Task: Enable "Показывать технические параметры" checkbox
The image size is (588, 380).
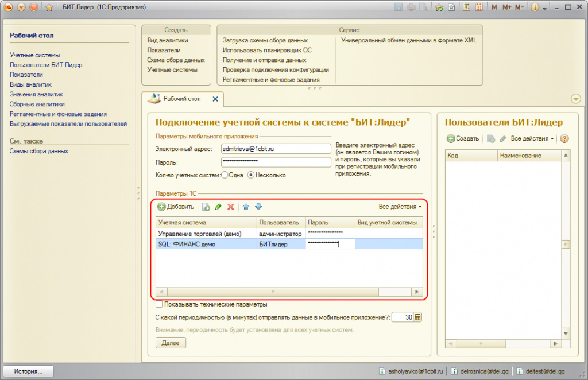Action: (160, 304)
